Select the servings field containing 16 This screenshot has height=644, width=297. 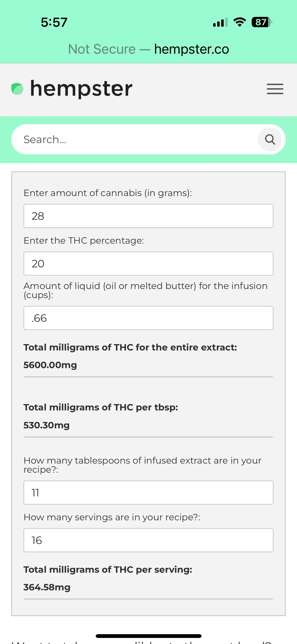pos(148,540)
